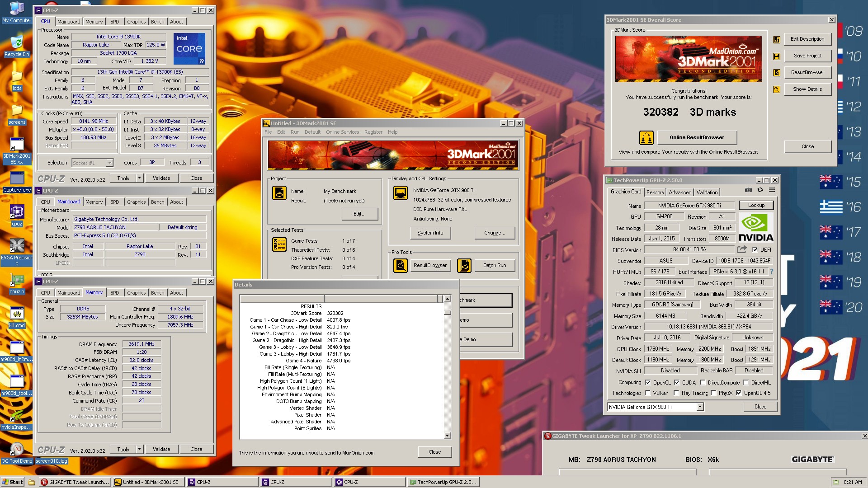Open screen010.jpg desktop file

click(x=52, y=461)
